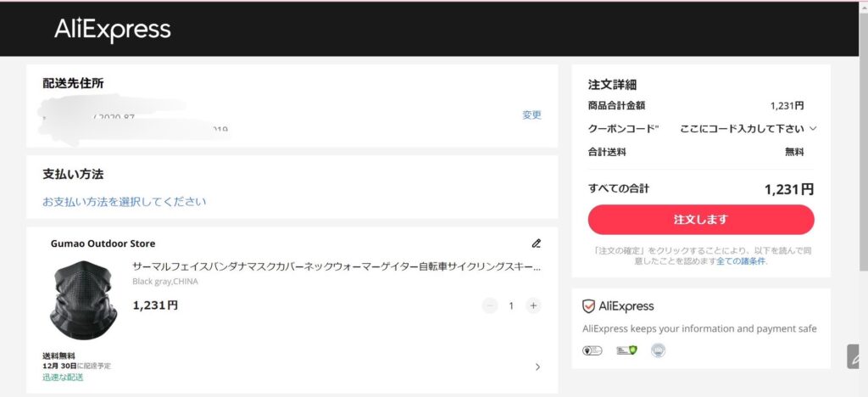This screenshot has width=868, height=397.
Task: Click the round blue certification seal icon
Action: point(658,349)
